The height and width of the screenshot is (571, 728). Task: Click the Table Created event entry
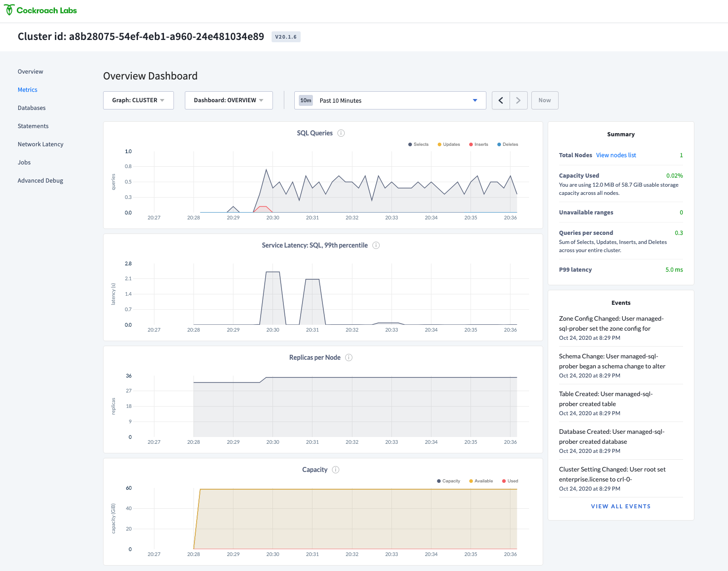tap(621, 403)
